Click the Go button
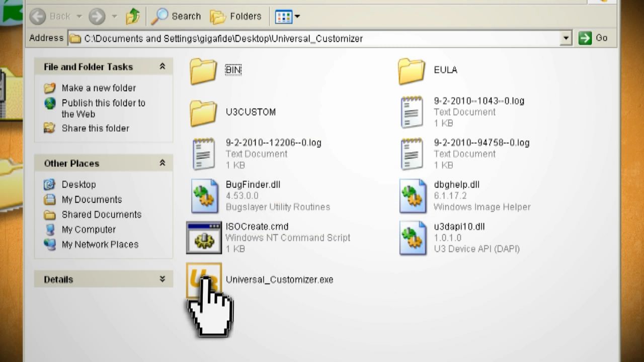The image size is (644, 362). click(593, 38)
